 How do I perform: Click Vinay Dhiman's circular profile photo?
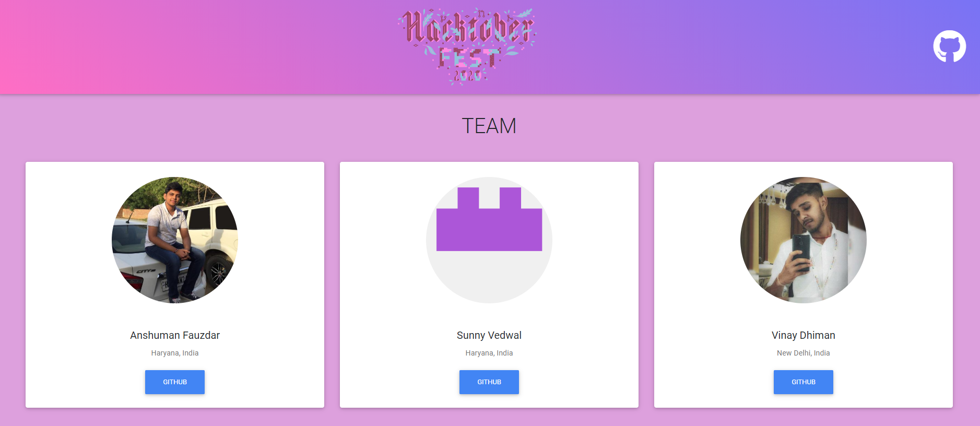(x=804, y=240)
